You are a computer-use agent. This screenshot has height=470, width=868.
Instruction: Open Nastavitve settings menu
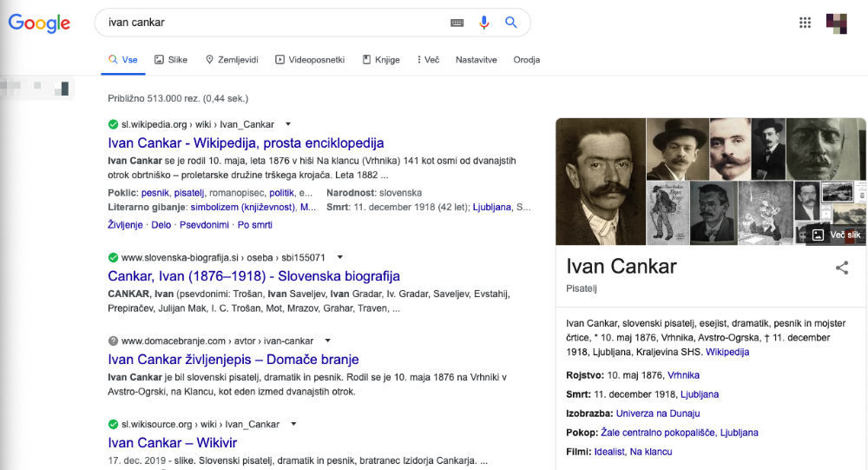click(476, 60)
